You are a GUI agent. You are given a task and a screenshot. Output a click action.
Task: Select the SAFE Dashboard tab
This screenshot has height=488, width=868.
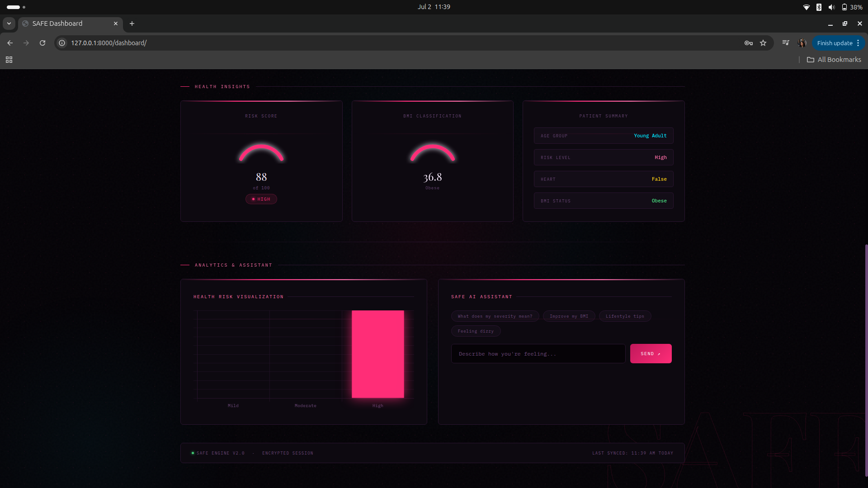coord(70,23)
